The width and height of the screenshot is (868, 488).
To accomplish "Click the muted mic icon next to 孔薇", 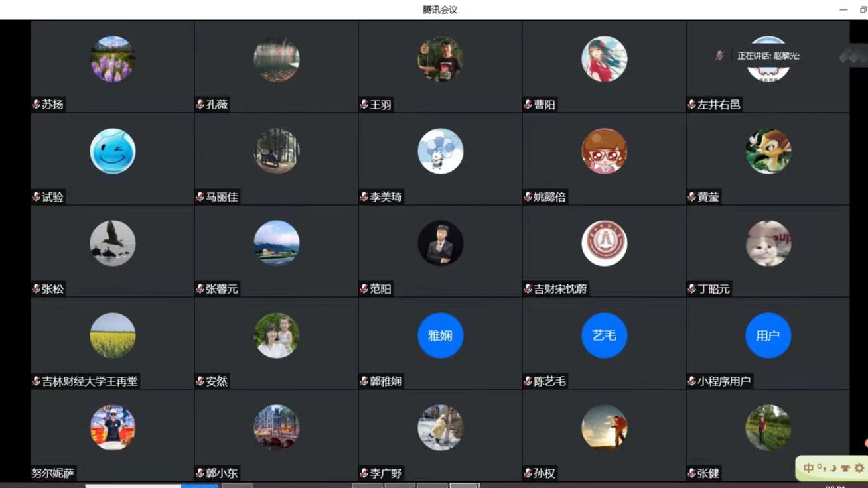I will 200,105.
